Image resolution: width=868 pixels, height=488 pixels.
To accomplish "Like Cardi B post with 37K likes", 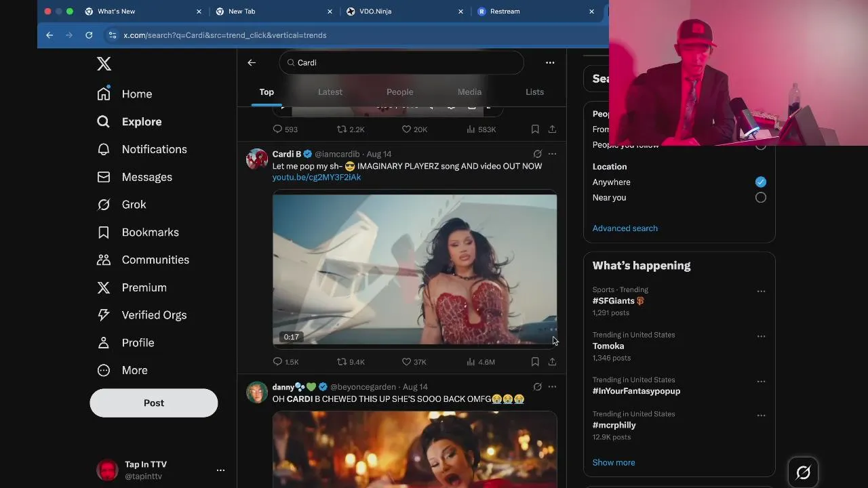I will point(414,362).
